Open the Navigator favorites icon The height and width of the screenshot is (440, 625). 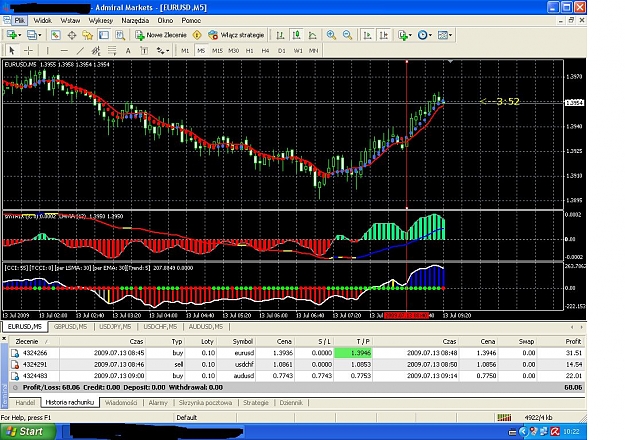point(87,35)
